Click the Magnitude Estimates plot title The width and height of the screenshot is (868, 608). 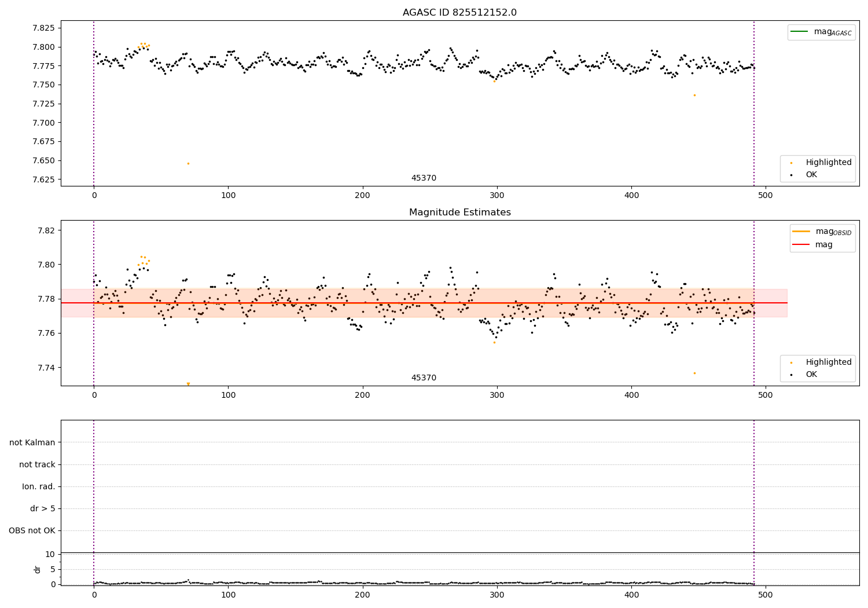(459, 213)
